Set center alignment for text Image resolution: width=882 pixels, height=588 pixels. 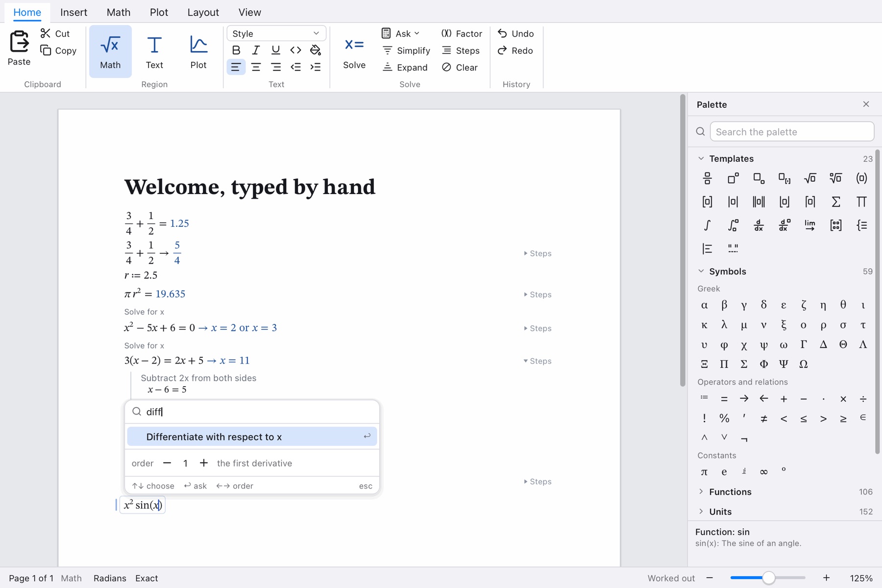[x=256, y=67]
